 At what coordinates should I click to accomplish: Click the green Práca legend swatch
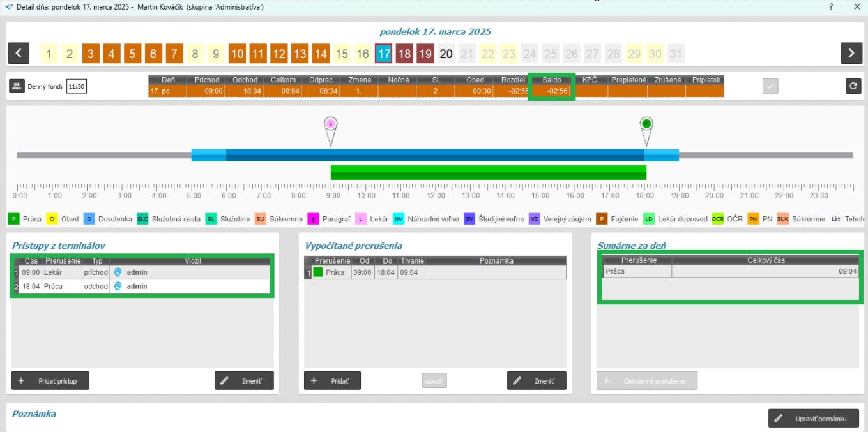13,219
